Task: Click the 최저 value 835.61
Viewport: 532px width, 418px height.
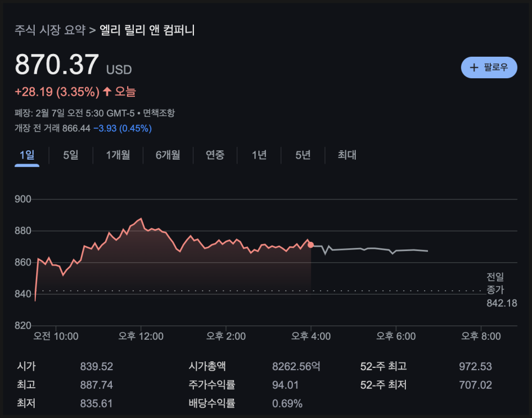Action: [x=96, y=404]
